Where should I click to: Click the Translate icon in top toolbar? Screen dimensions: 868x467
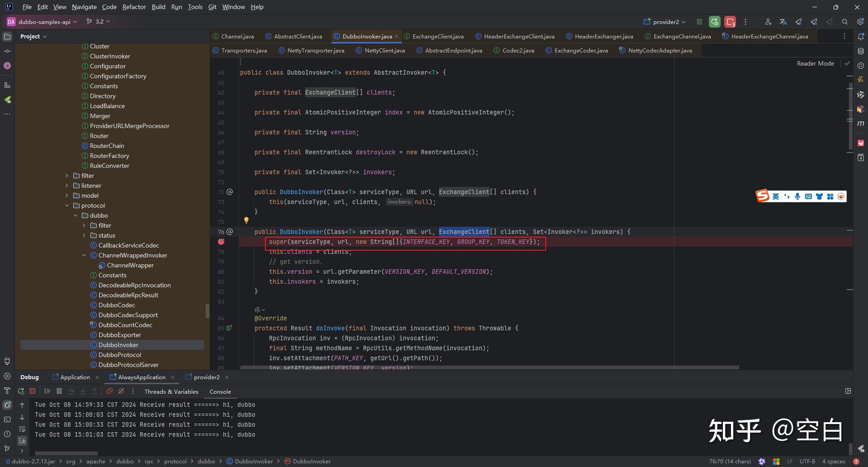tap(783, 22)
